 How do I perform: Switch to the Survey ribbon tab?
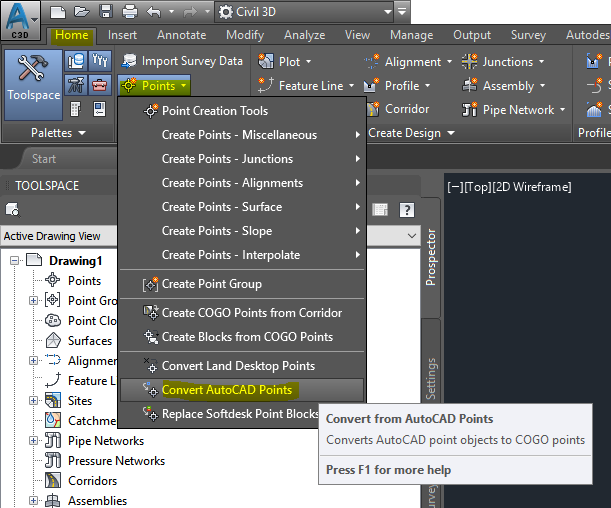[528, 35]
